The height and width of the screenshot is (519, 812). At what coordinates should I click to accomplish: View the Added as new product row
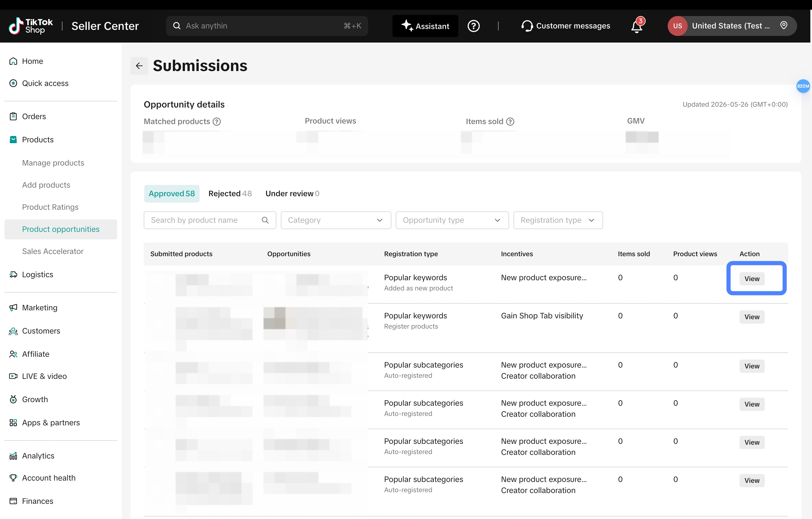coord(752,279)
